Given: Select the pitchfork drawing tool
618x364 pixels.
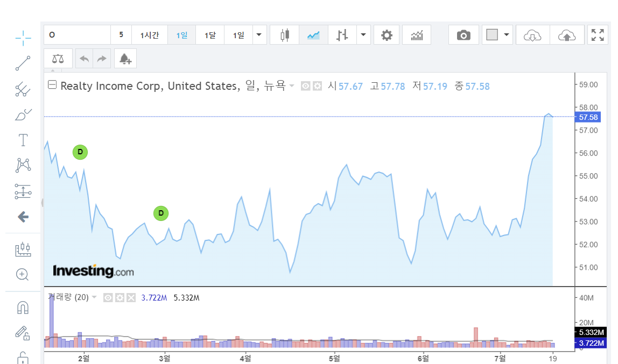Looking at the screenshot, I should point(23,89).
